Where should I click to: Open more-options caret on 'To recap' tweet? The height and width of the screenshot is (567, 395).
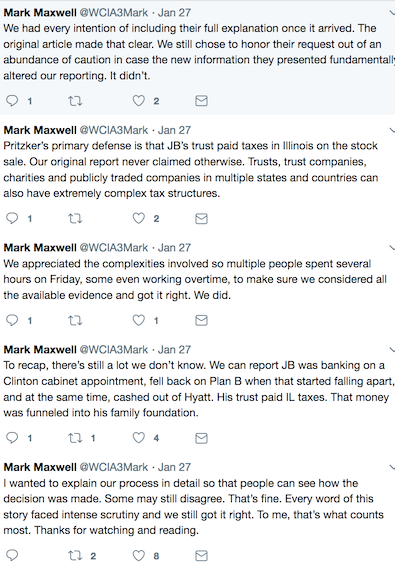pyautogui.click(x=392, y=350)
